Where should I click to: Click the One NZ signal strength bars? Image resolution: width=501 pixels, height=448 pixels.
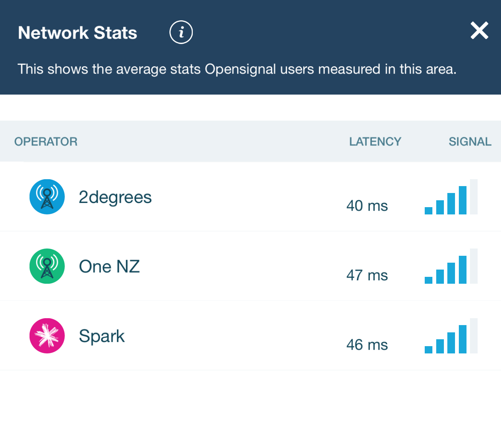(x=451, y=267)
